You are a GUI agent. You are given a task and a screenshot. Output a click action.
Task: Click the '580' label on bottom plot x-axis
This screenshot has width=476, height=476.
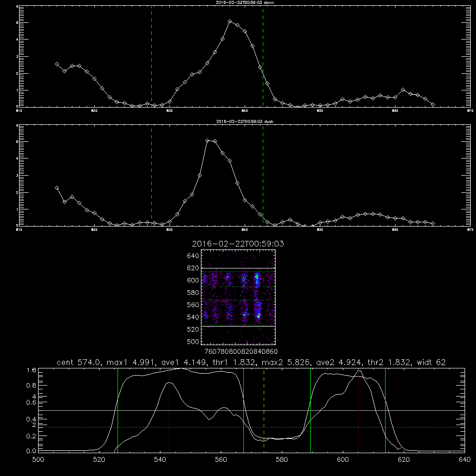(x=282, y=460)
